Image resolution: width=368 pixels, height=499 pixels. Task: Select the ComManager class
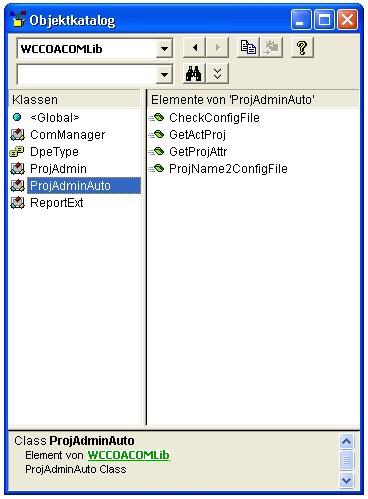tap(67, 135)
